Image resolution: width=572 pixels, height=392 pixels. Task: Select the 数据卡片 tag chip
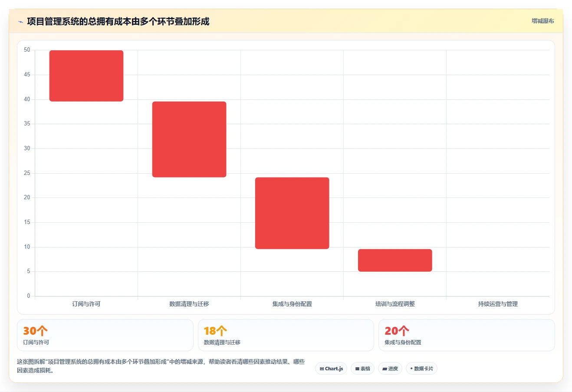[421, 369]
